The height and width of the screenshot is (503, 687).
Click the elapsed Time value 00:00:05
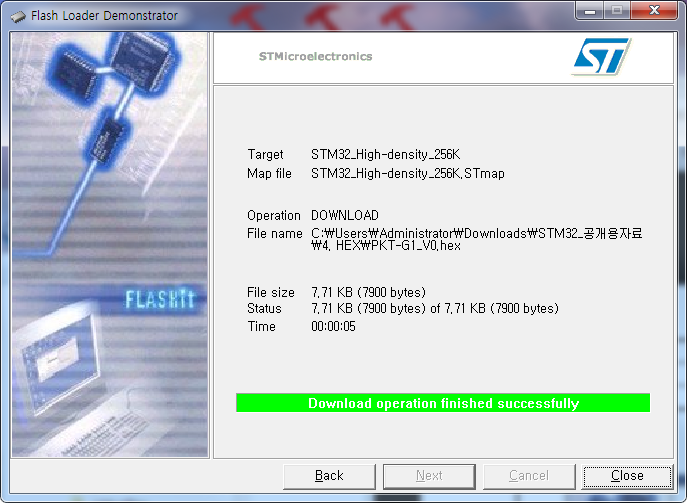(x=333, y=326)
